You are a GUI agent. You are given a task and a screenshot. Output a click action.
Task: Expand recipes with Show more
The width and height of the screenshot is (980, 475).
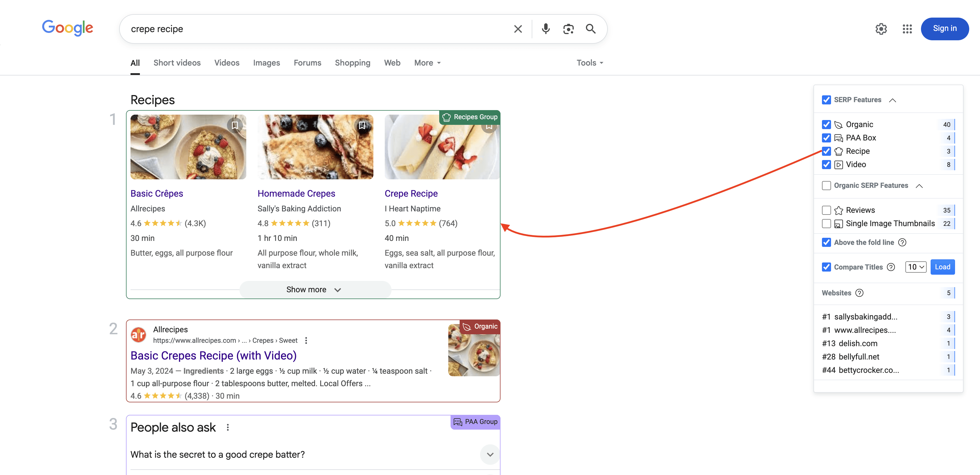coord(315,290)
